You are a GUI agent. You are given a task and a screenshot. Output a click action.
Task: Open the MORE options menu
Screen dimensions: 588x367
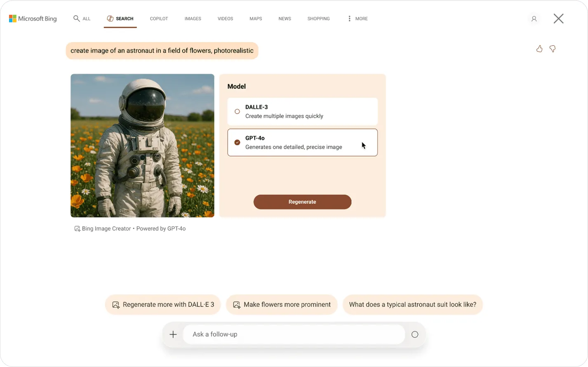pyautogui.click(x=362, y=19)
